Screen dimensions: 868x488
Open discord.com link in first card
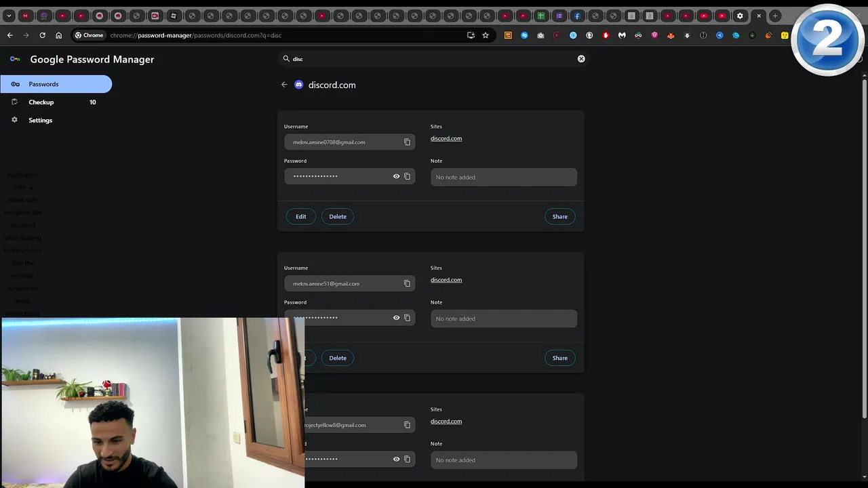446,138
